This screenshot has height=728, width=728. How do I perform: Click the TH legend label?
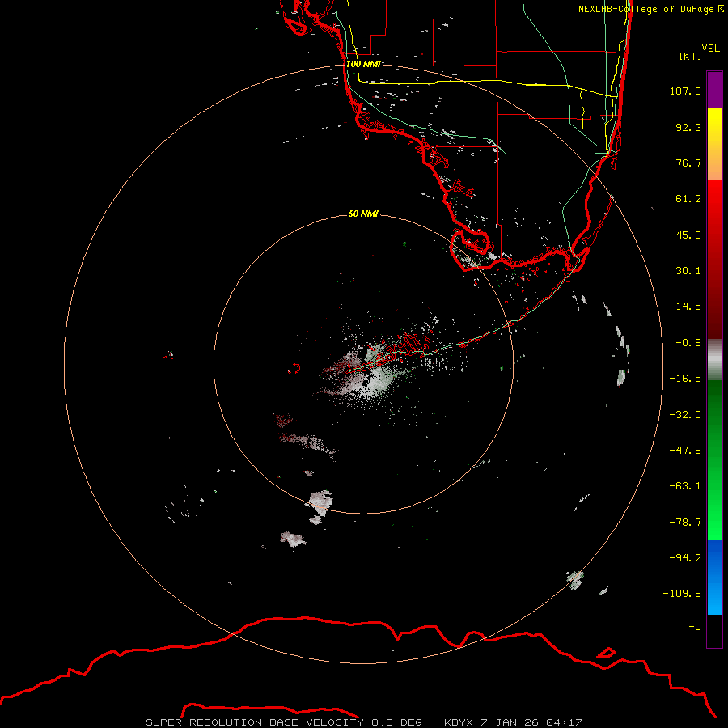(695, 629)
